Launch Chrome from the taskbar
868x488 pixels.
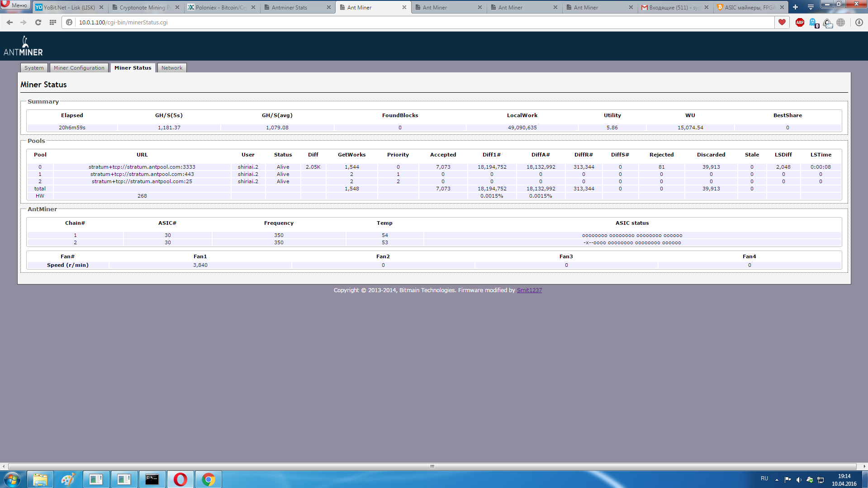tap(208, 479)
